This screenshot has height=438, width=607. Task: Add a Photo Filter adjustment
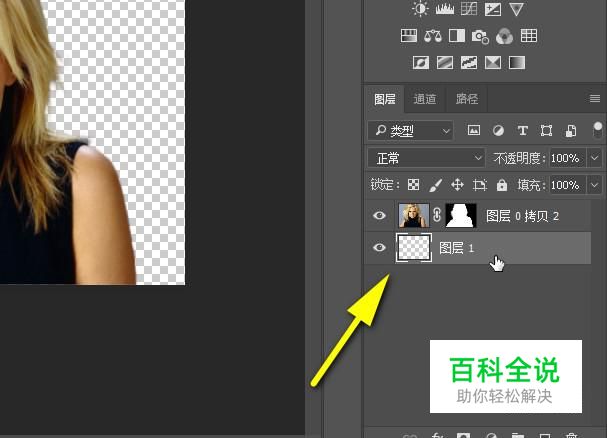coord(480,36)
